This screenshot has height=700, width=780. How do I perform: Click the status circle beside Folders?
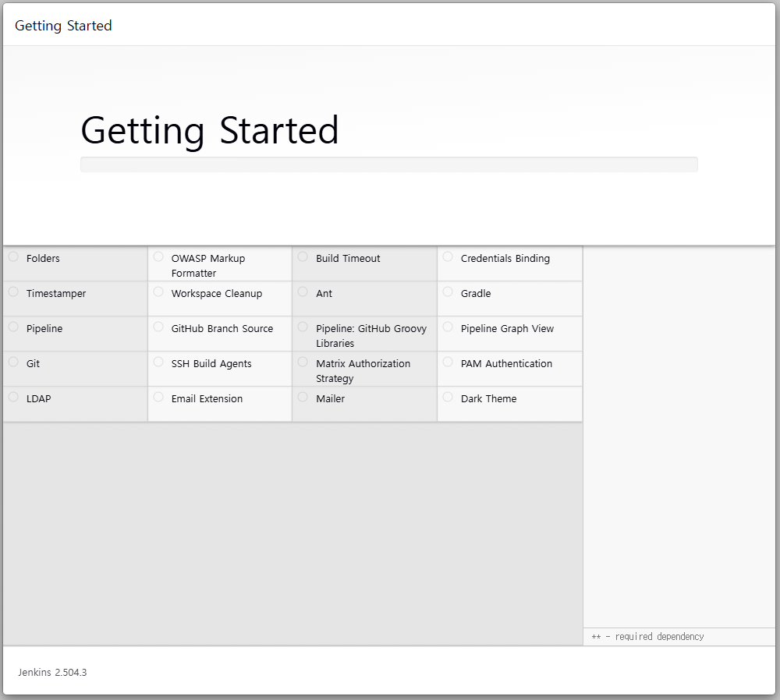click(13, 256)
